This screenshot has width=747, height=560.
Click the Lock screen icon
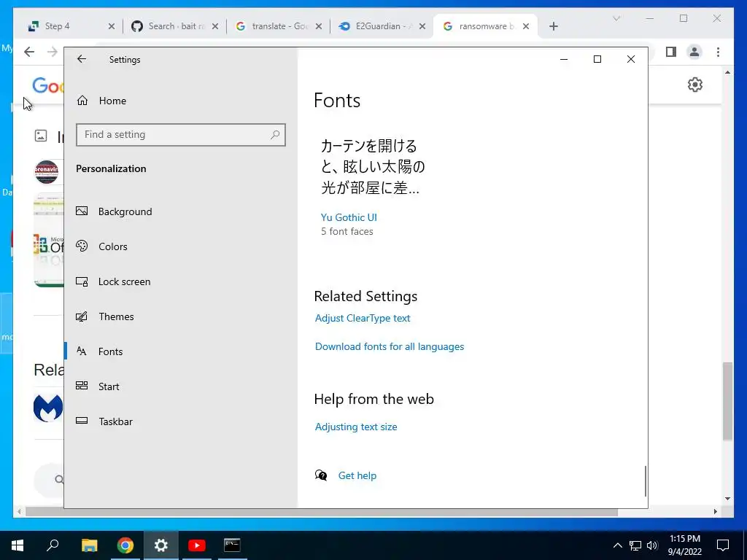[82, 281]
